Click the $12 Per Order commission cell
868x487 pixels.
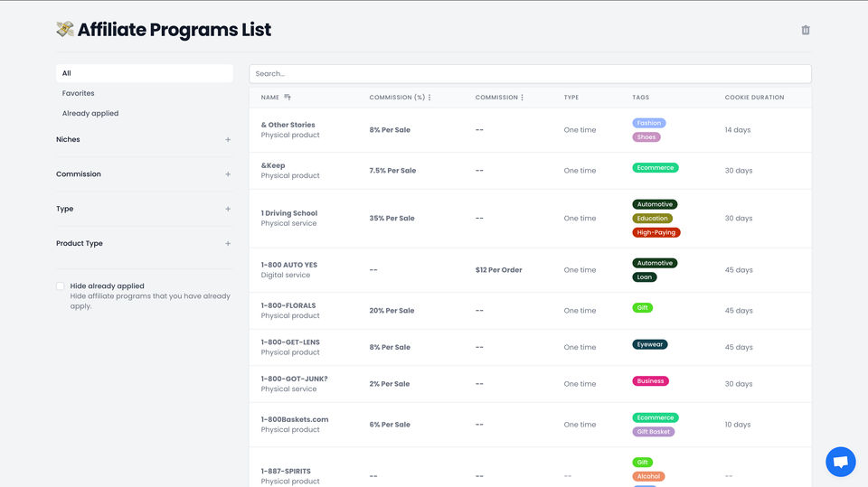pos(499,270)
